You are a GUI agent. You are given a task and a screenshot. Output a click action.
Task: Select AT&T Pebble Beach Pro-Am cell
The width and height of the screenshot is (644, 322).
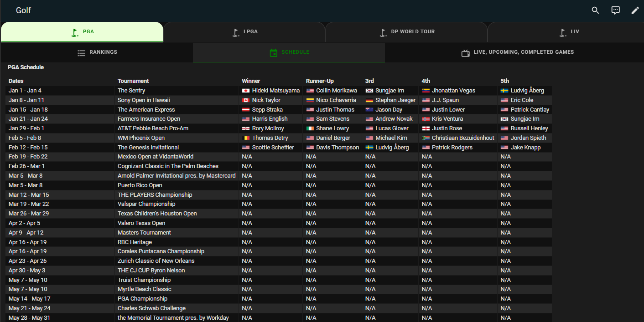[x=177, y=128]
